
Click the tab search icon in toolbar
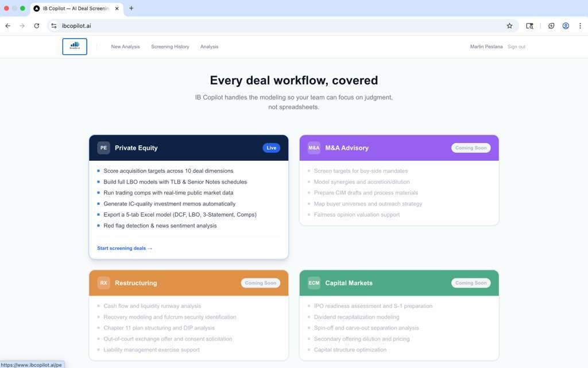point(529,26)
